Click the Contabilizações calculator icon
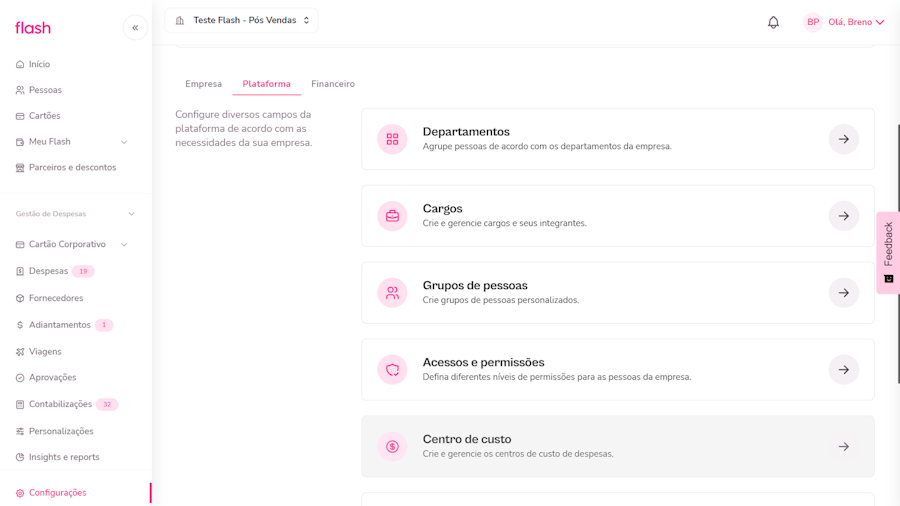 coord(20,404)
